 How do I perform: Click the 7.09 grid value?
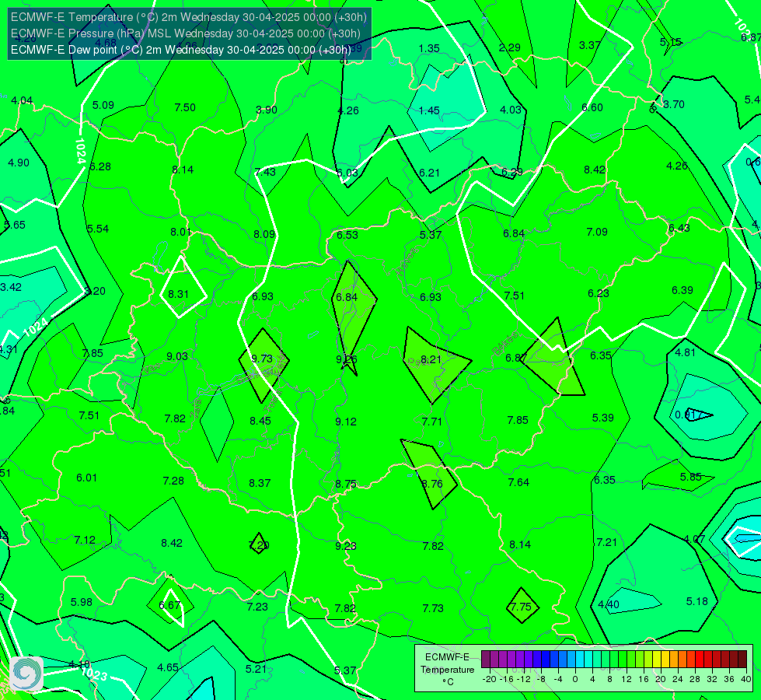point(597,233)
